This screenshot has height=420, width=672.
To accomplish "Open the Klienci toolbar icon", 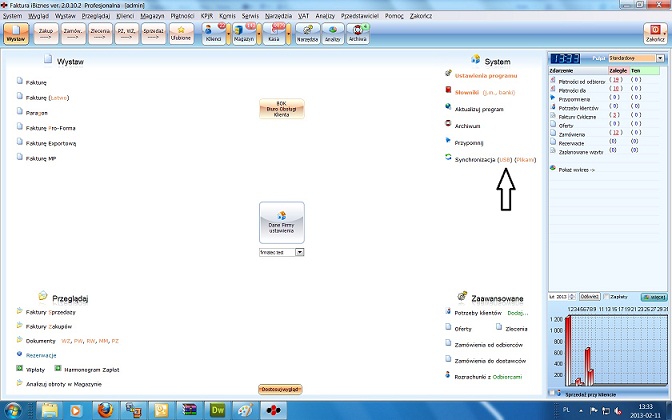I will tap(213, 33).
